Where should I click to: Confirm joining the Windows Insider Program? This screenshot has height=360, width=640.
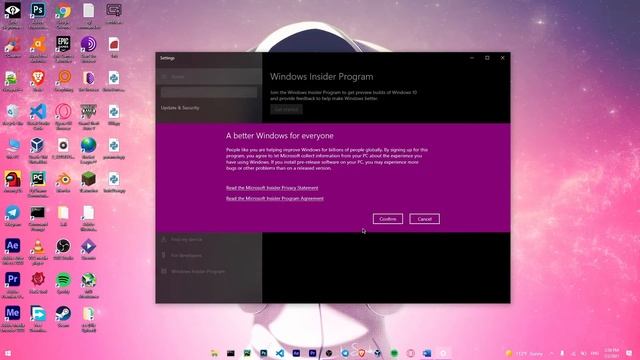coord(387,219)
